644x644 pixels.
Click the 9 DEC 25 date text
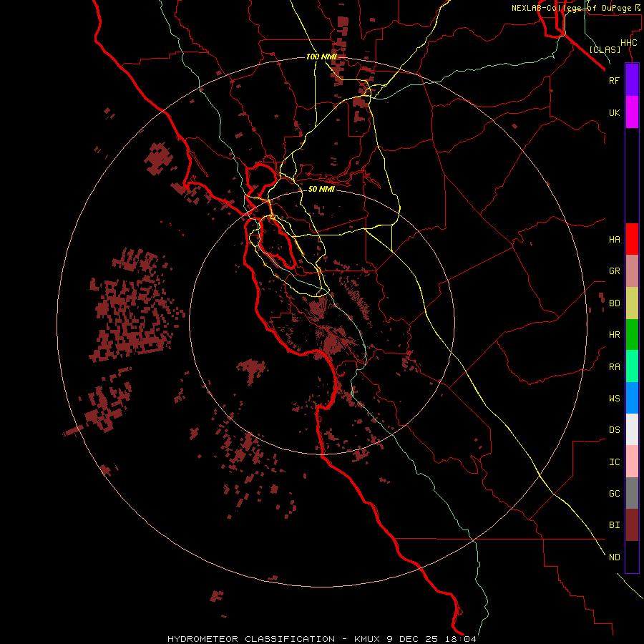click(x=414, y=639)
